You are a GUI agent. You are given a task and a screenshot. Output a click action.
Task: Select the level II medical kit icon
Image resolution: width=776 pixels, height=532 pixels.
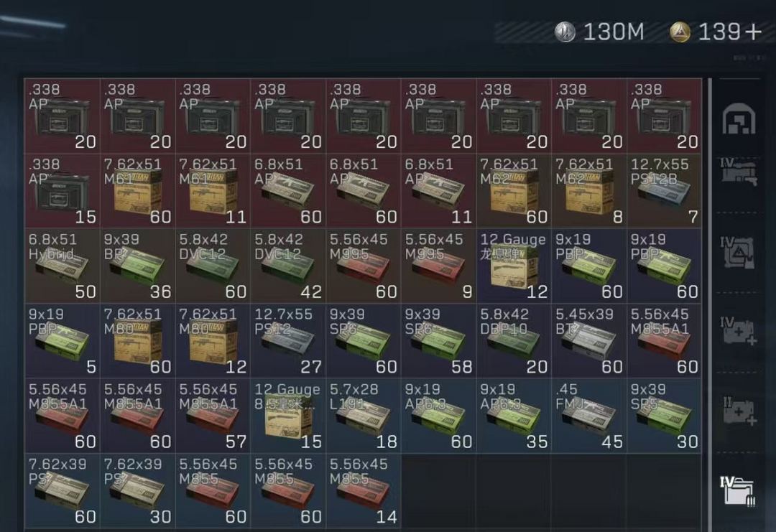pos(738,411)
